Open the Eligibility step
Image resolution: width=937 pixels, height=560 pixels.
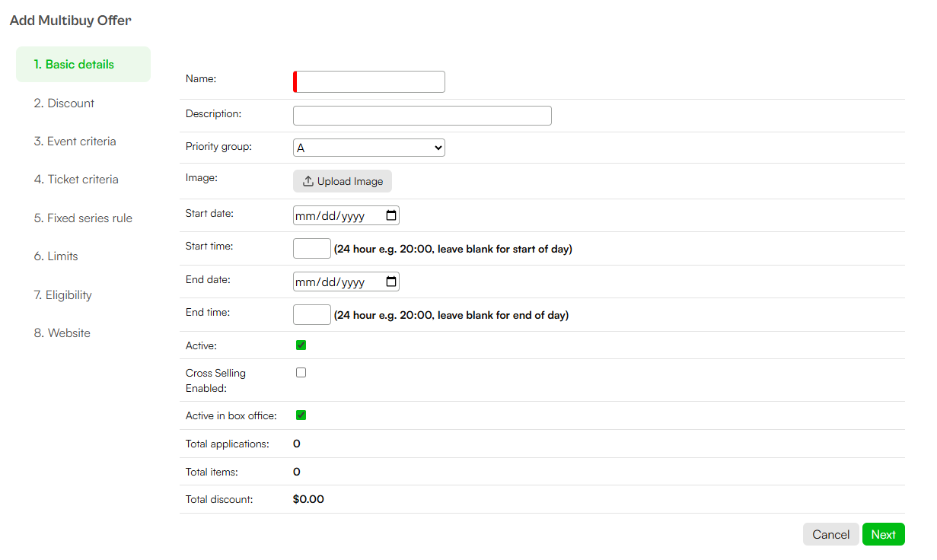tap(62, 295)
